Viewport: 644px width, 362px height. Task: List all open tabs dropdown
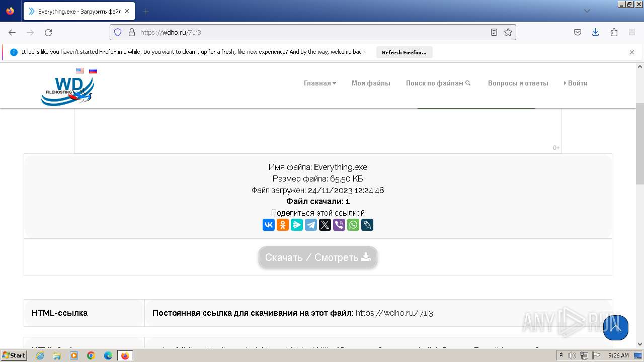click(x=587, y=11)
